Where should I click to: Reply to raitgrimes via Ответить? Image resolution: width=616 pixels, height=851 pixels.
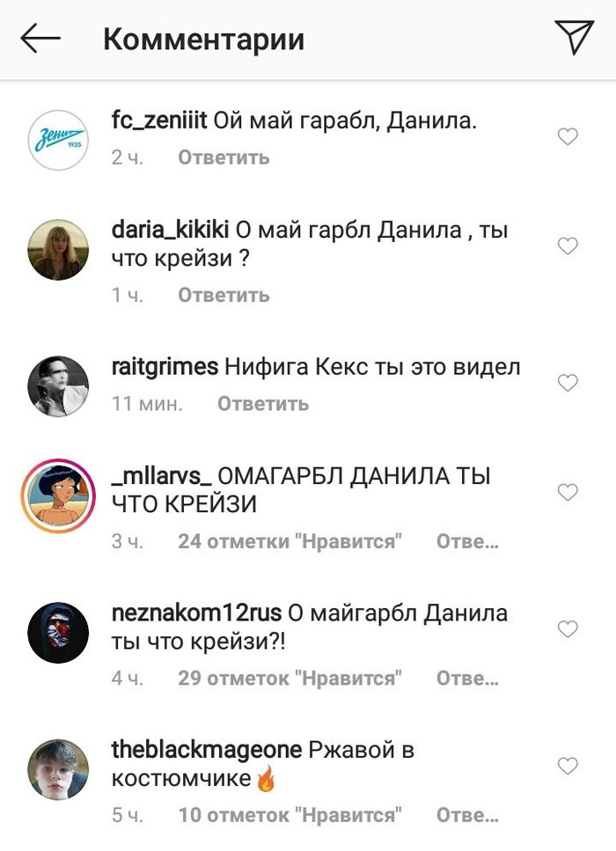(263, 403)
